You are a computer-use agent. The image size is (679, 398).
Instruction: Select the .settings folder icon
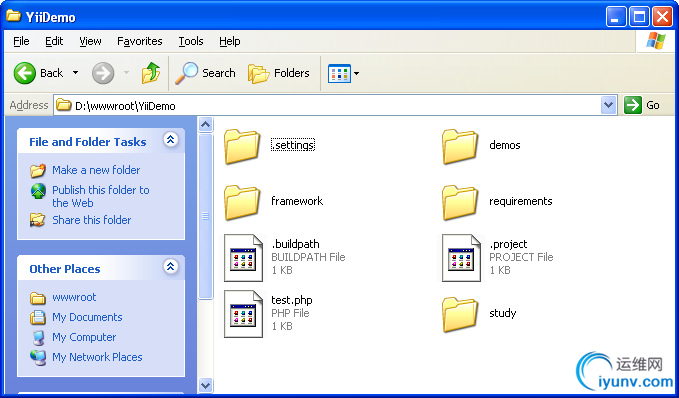tap(242, 146)
